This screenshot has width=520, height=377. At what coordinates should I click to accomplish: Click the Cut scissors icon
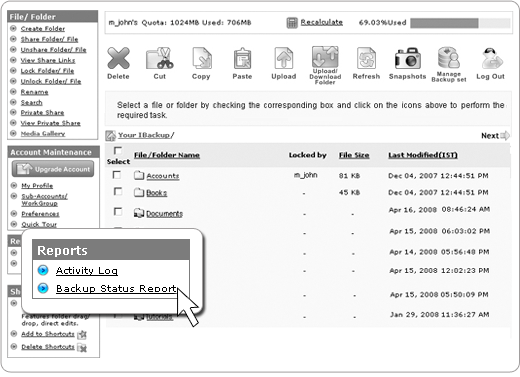160,58
